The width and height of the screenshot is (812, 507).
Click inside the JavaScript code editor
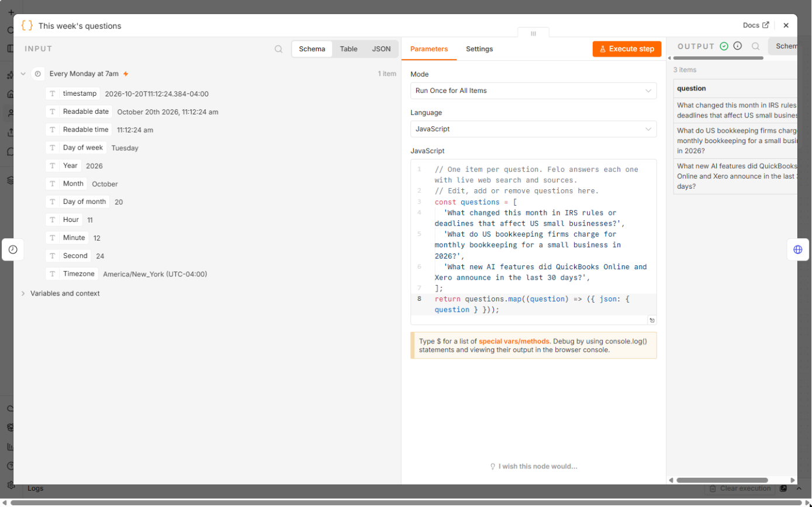533,242
